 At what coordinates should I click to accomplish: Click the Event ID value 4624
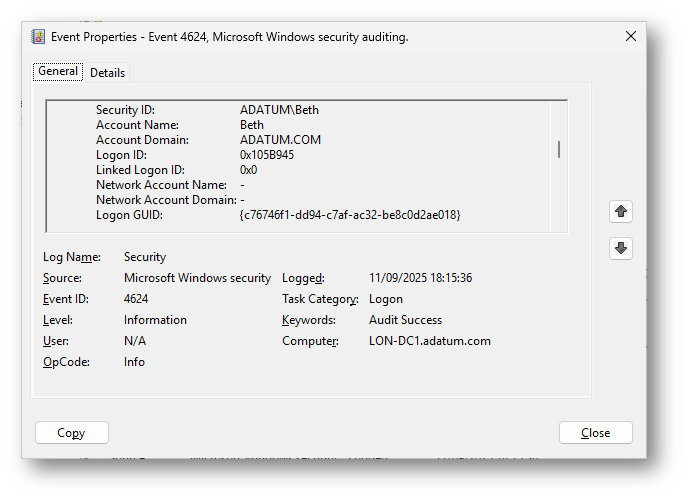pyautogui.click(x=137, y=299)
